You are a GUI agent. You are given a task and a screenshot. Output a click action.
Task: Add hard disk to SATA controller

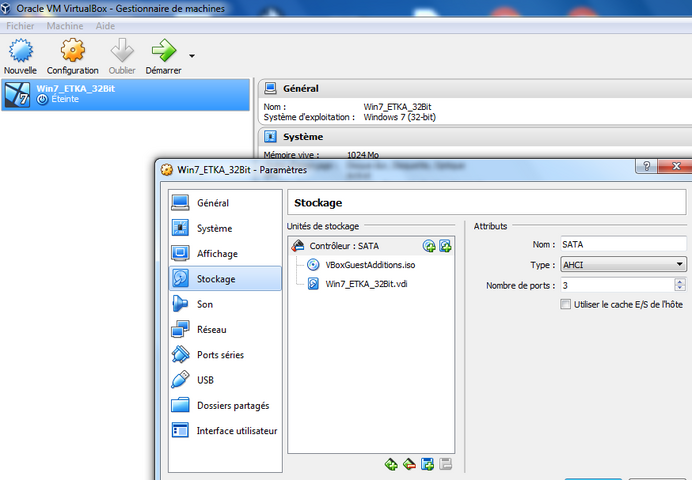coord(445,246)
